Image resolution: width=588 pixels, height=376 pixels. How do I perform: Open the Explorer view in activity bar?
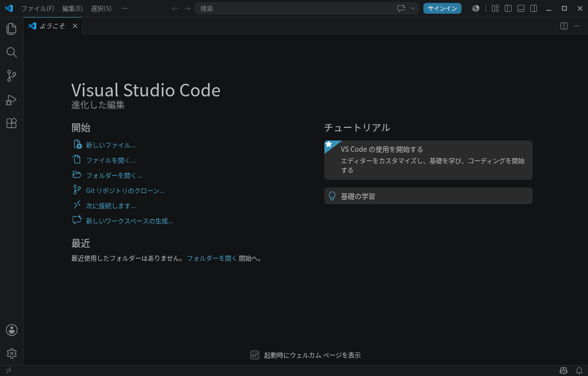point(11,29)
